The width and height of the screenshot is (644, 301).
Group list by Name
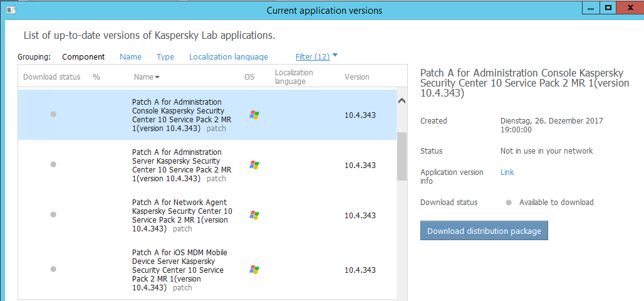coord(130,57)
